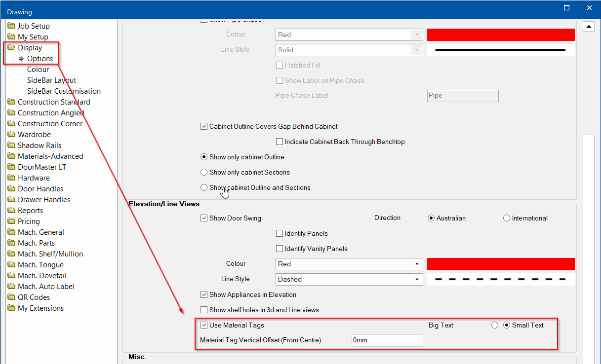Open the Mach. General folder

[36, 232]
